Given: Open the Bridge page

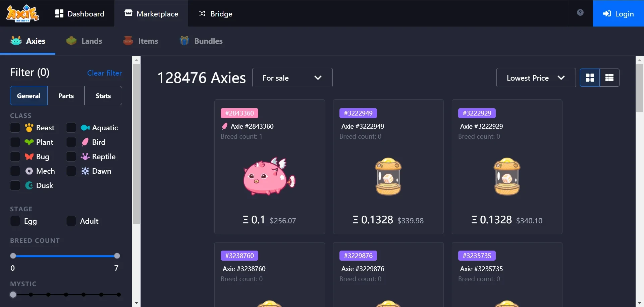Looking at the screenshot, I should point(216,14).
